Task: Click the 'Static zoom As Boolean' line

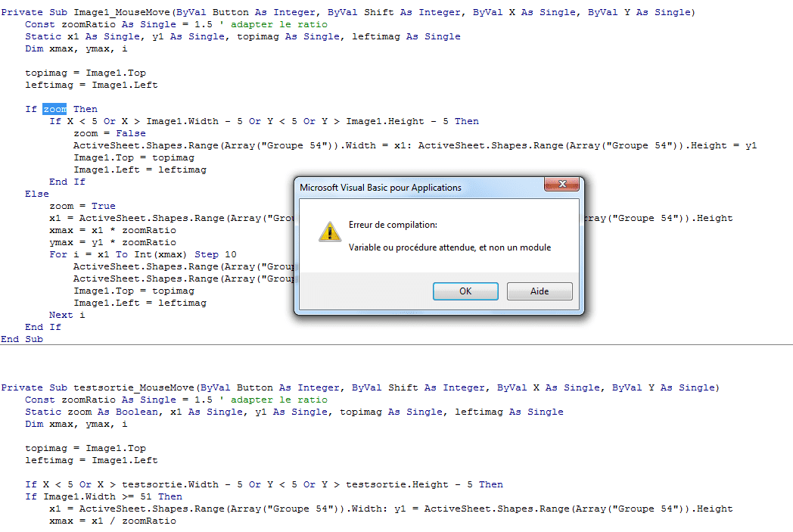Action: [x=294, y=412]
